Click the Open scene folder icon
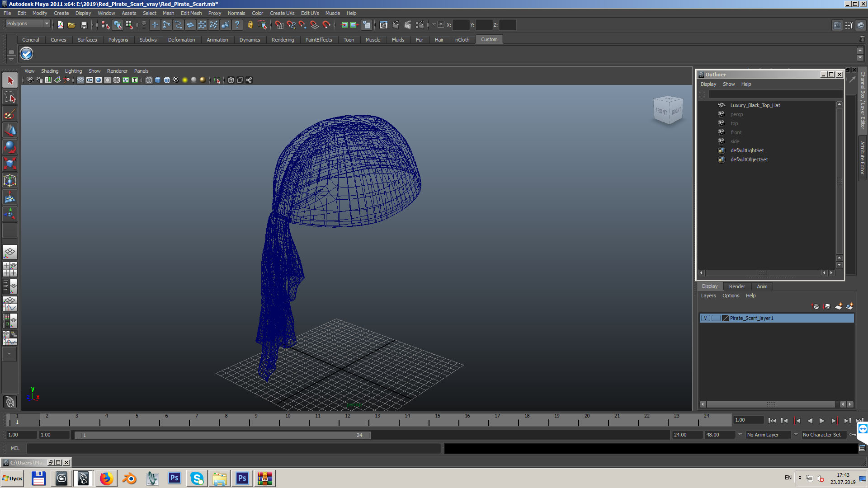The height and width of the screenshot is (488, 868). 71,25
